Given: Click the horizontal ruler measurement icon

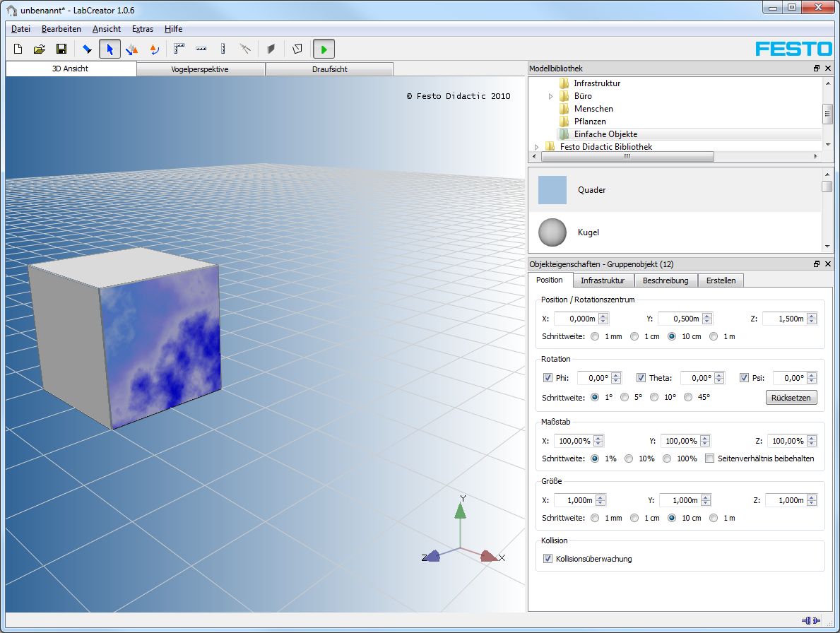Looking at the screenshot, I should 201,49.
